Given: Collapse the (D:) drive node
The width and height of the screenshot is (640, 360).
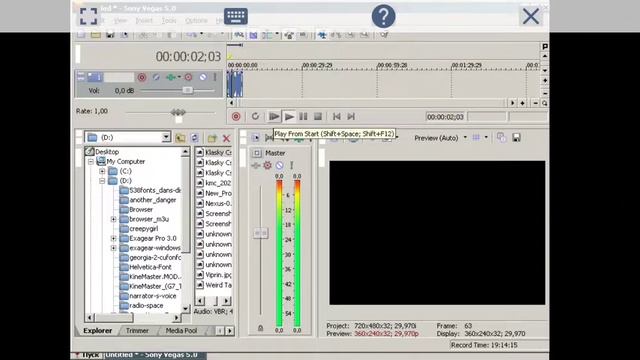Looking at the screenshot, I should click(102, 181).
